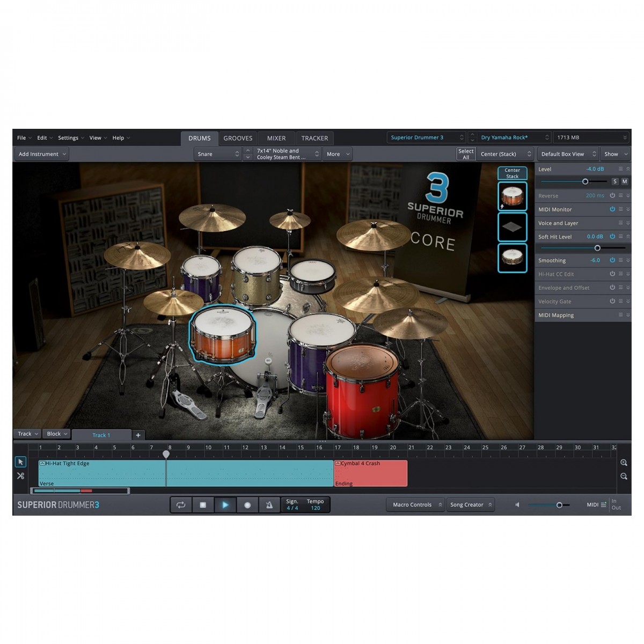Click the speaker volume icon in the bottom bar
Screen dimensions: 644x644
[x=517, y=504]
